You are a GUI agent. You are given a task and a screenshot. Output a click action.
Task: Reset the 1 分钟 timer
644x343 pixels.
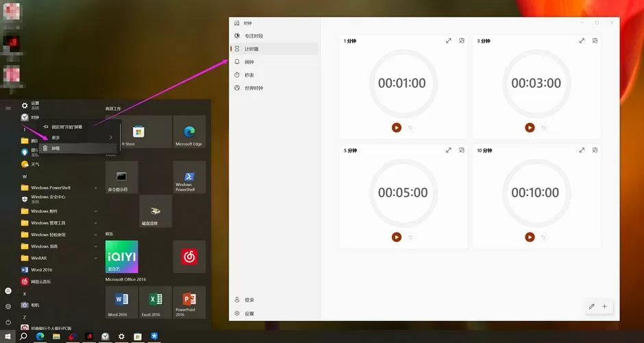410,128
